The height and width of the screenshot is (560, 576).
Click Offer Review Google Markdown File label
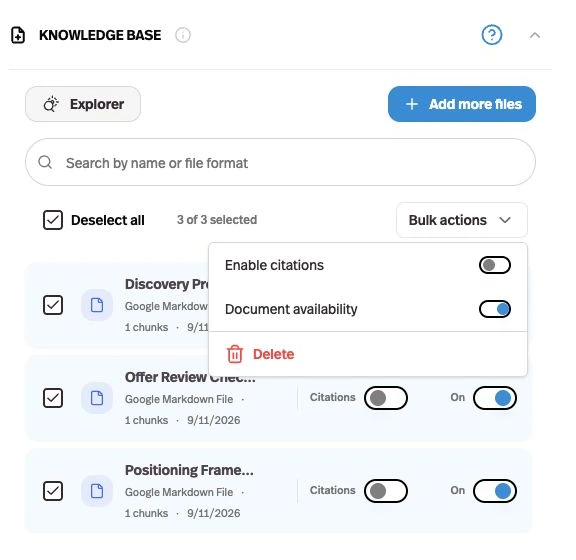click(x=179, y=399)
